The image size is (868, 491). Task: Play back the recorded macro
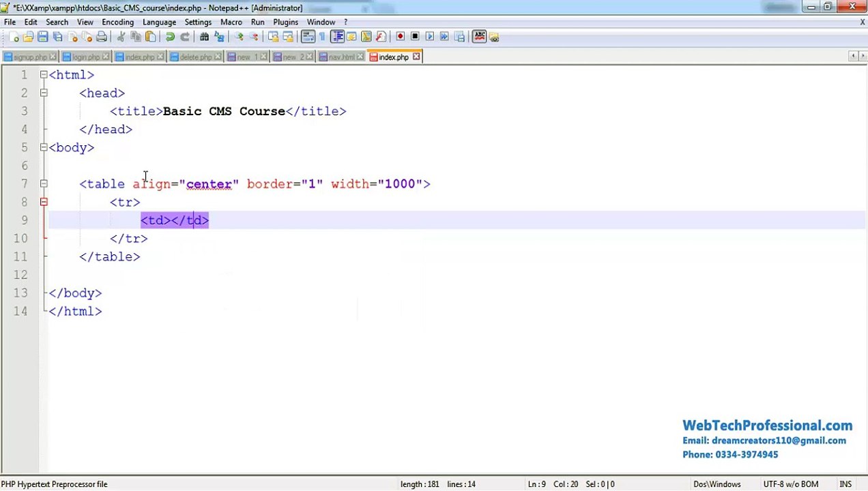(430, 37)
